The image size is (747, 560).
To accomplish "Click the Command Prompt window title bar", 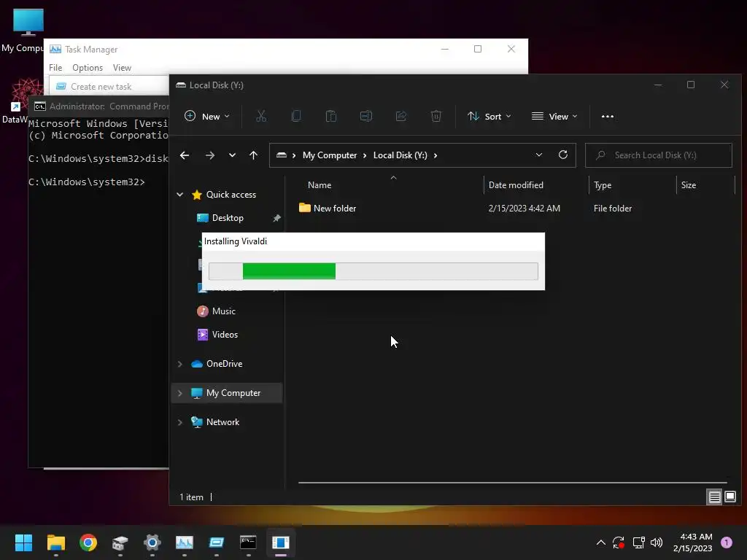I will point(99,106).
